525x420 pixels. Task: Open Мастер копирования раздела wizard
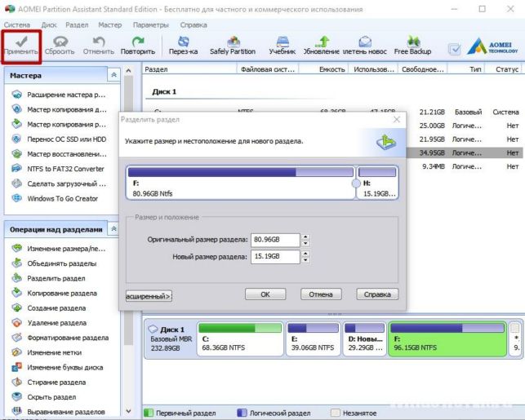point(59,125)
